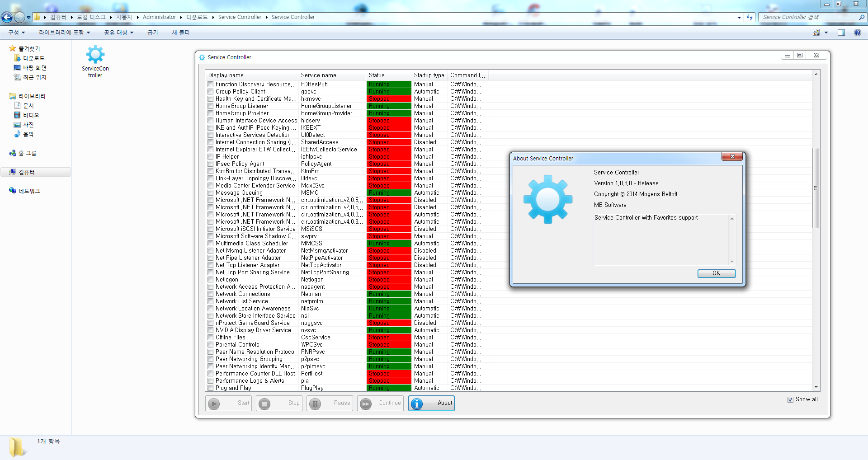The image size is (868, 460).
Task: Check the Netlogon checkbox
Action: tap(211, 280)
